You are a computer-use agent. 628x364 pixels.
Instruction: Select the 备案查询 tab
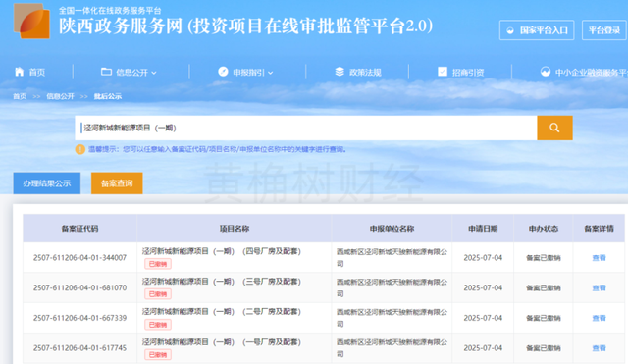117,183
